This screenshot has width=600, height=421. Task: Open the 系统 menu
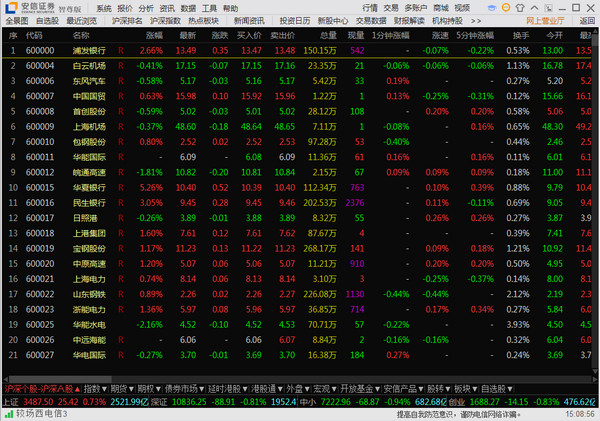(x=104, y=8)
